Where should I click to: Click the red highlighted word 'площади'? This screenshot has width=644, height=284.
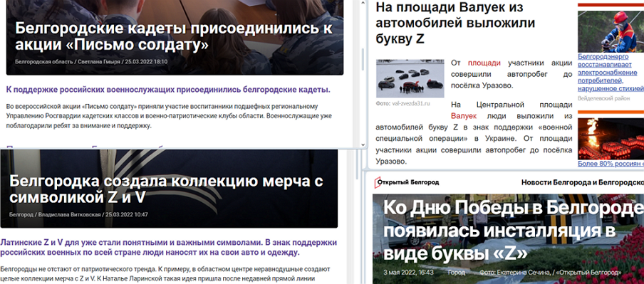tap(484, 63)
